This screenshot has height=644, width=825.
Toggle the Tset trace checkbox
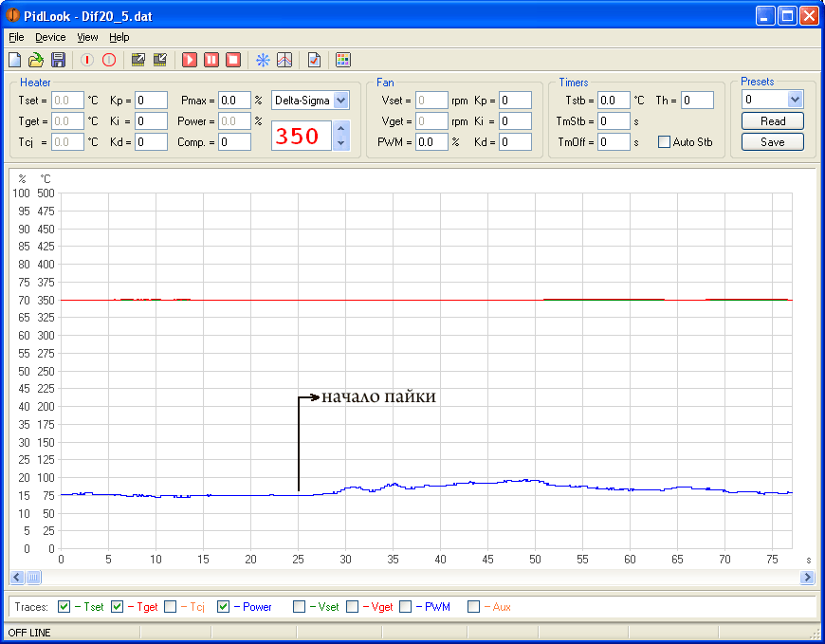(64, 607)
